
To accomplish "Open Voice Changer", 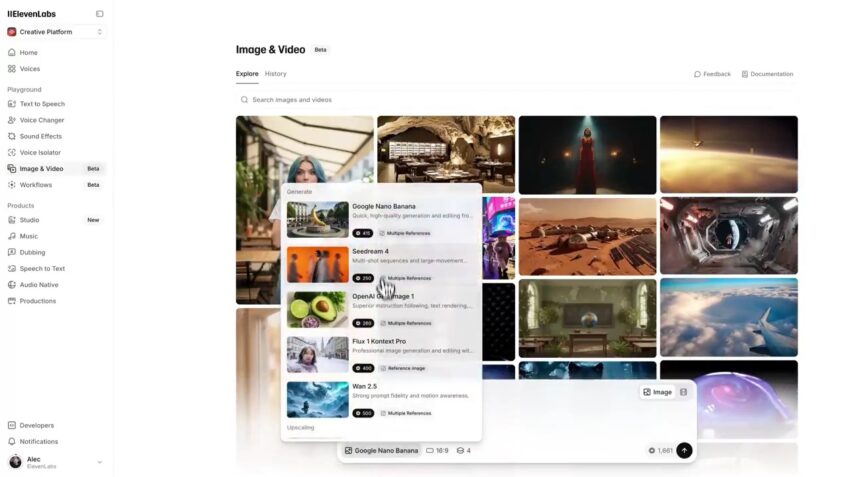I will (42, 120).
